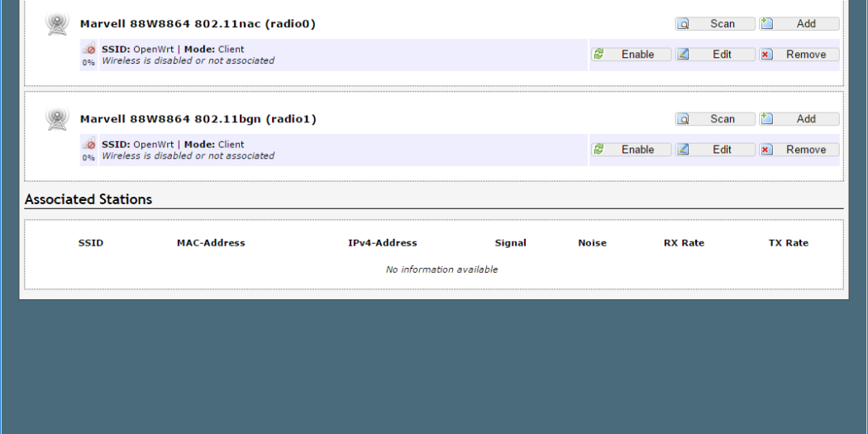Open Edit for the radio1 network
This screenshot has width=868, height=434.
tap(715, 150)
